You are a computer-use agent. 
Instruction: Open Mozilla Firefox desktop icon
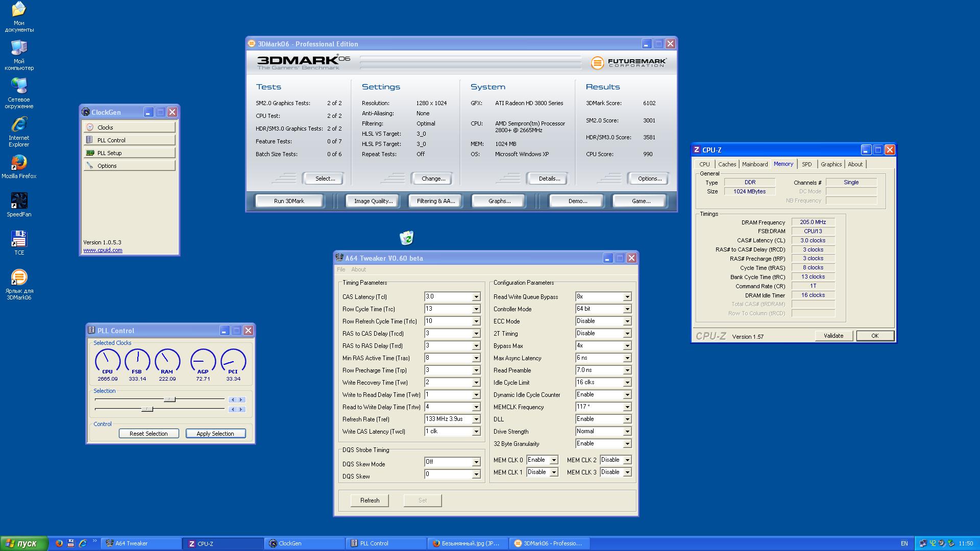(19, 163)
